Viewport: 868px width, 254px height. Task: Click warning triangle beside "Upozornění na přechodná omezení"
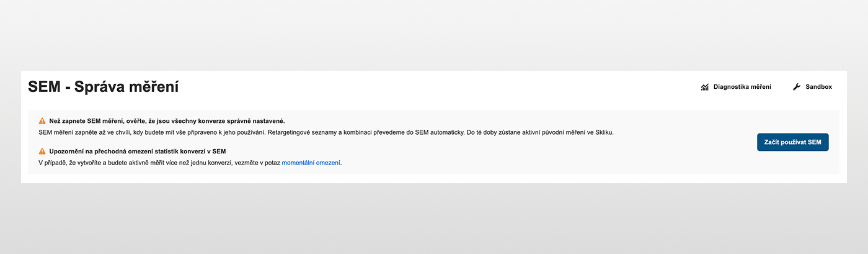(42, 151)
